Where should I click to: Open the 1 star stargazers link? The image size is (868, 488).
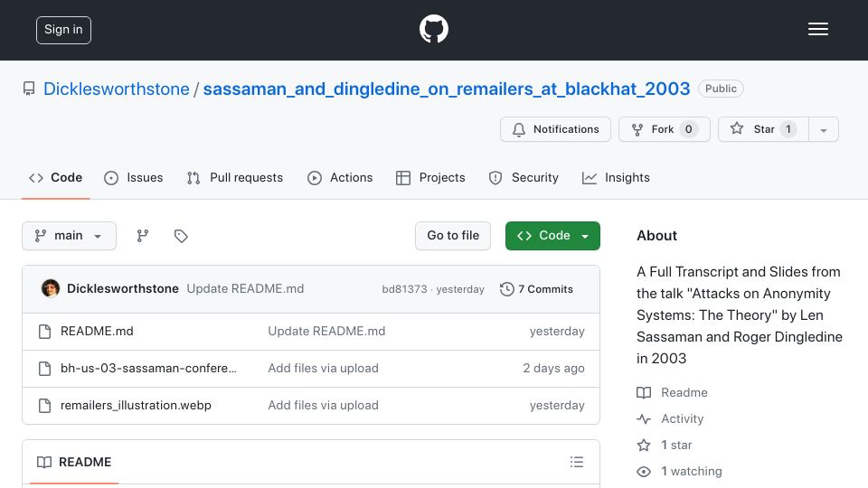point(665,446)
